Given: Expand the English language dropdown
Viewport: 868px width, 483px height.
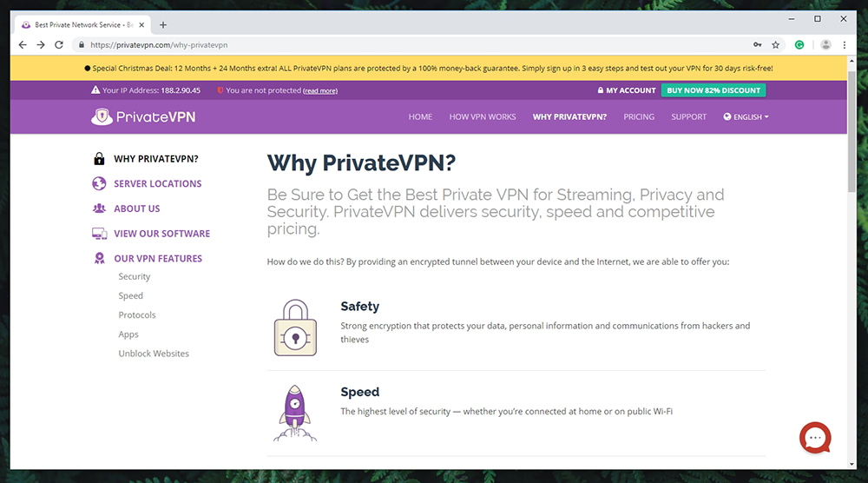Looking at the screenshot, I should pyautogui.click(x=746, y=117).
